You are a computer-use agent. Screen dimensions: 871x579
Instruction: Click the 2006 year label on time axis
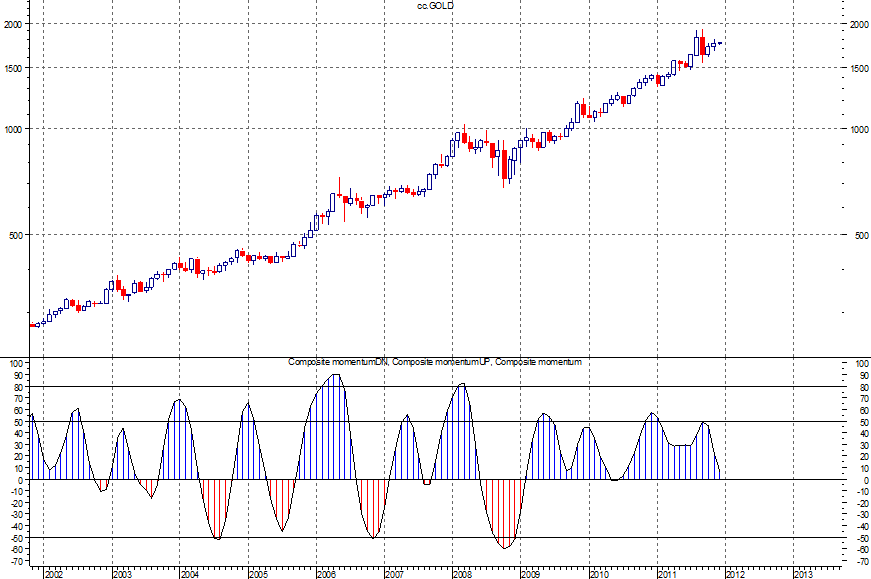pyautogui.click(x=326, y=574)
